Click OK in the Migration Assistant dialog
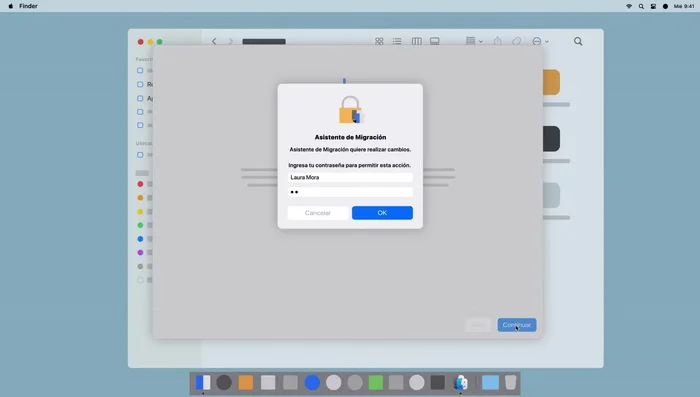Screen dimensions: 700x397 pyautogui.click(x=382, y=213)
